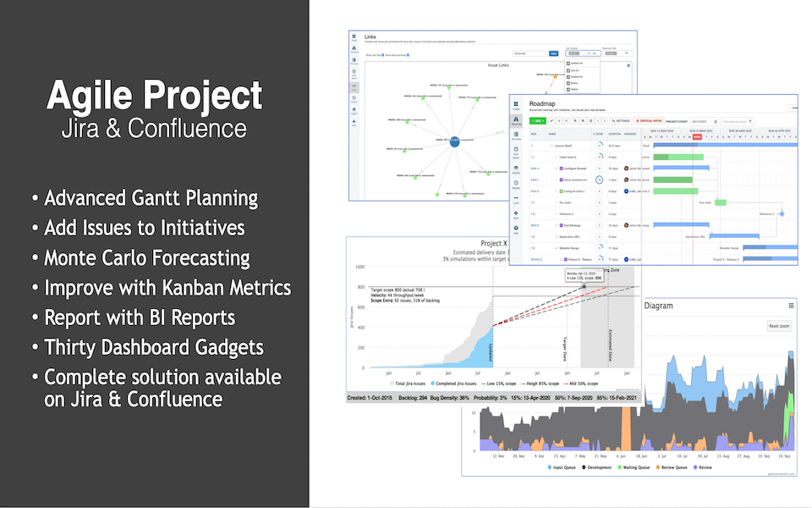Viewport: 812px width, 508px height.
Task: Expand the Application row 1.8 in Roadmap
Action: tap(557, 237)
